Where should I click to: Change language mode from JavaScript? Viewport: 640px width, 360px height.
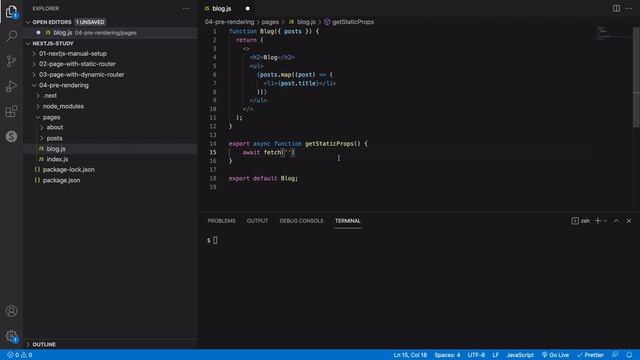pyautogui.click(x=520, y=355)
